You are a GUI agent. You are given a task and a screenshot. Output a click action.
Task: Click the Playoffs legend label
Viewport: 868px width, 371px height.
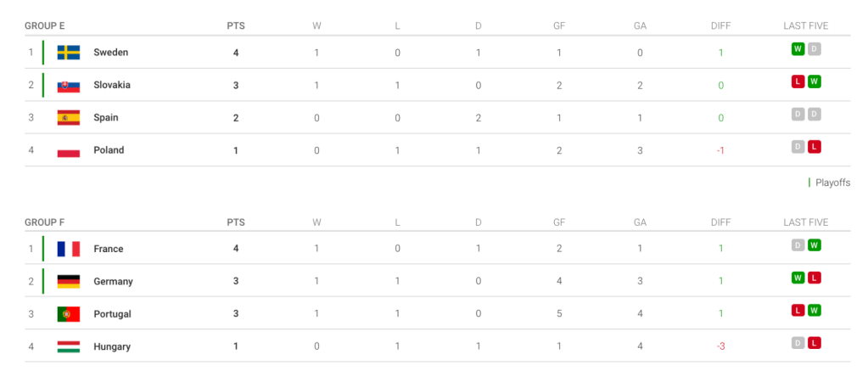832,183
